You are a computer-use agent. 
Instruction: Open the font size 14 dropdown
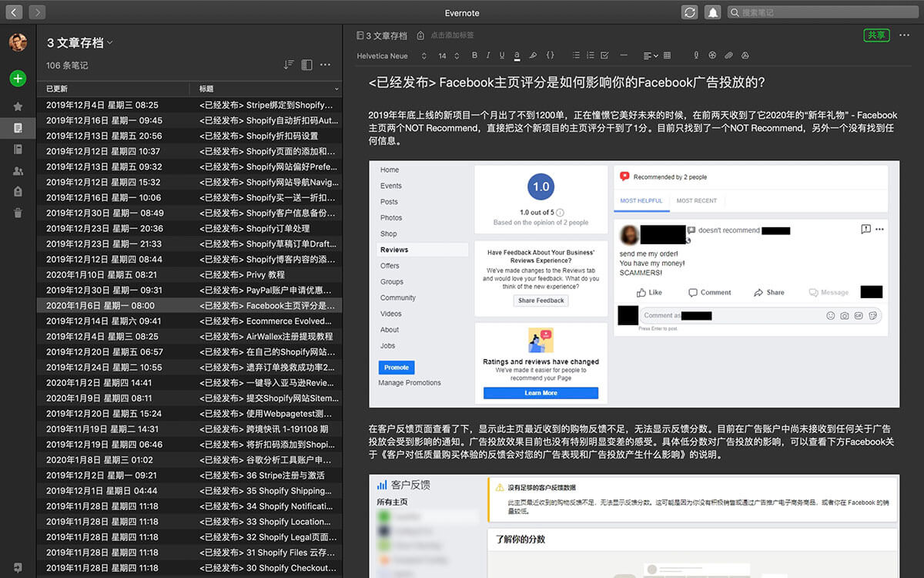(449, 55)
